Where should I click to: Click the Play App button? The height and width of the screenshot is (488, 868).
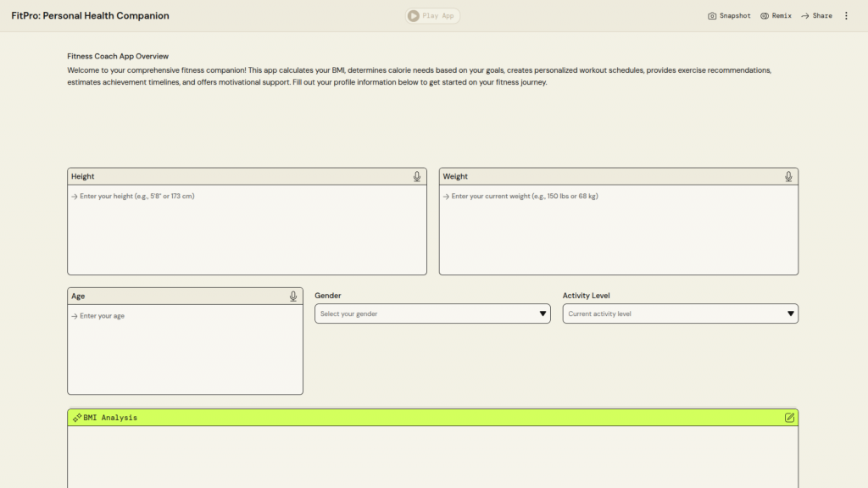tap(432, 16)
